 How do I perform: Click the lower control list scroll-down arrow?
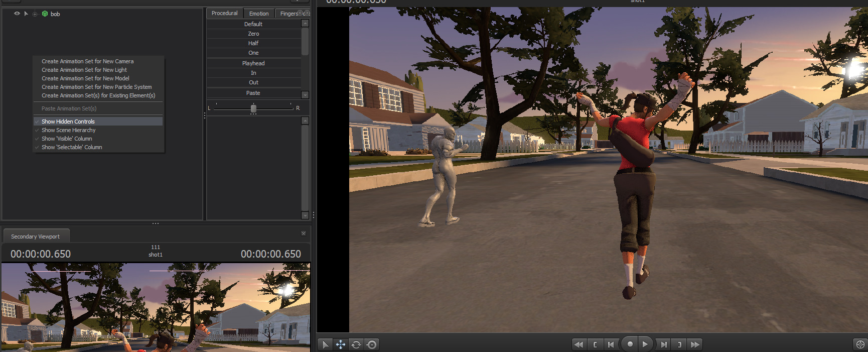coord(305,215)
